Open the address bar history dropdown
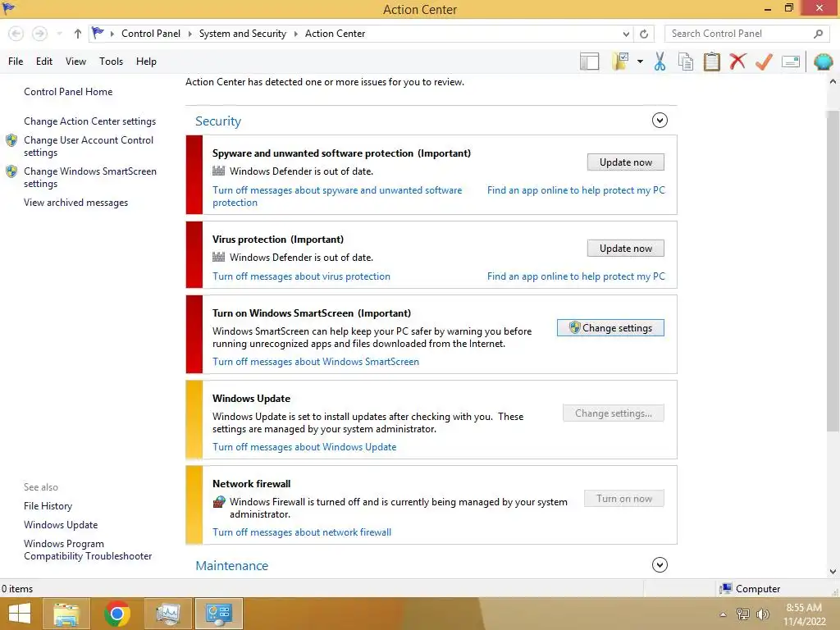The width and height of the screenshot is (840, 630). click(x=626, y=34)
